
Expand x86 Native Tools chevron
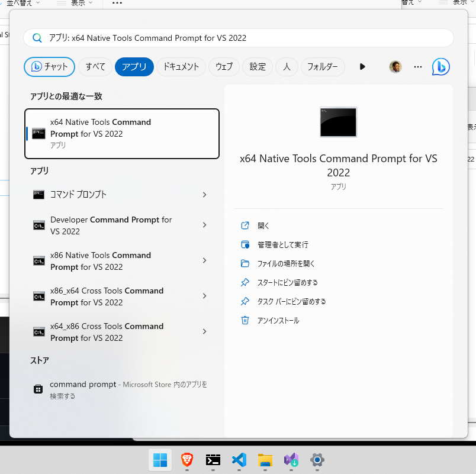click(x=205, y=260)
